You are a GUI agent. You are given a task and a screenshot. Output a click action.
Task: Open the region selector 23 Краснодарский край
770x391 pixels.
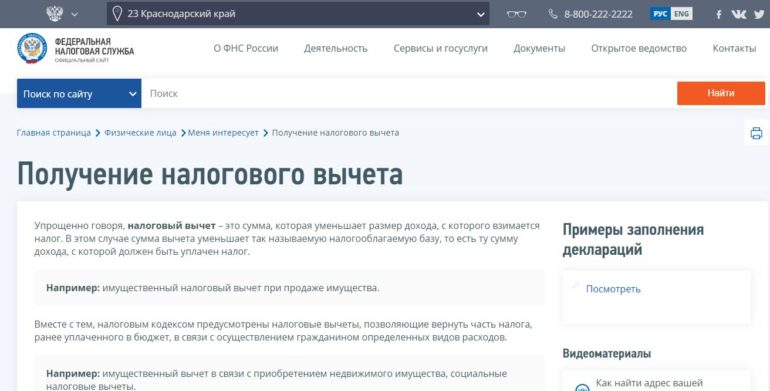coord(298,14)
